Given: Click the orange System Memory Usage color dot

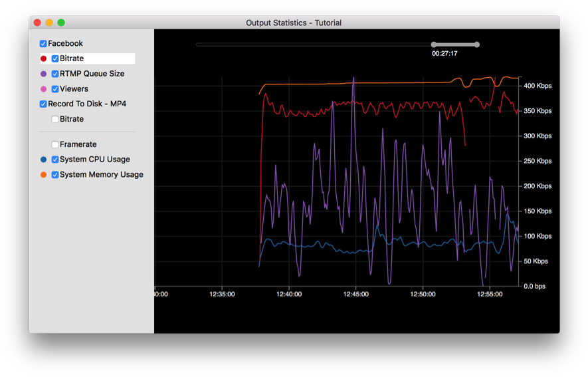Looking at the screenshot, I should click(x=43, y=175).
